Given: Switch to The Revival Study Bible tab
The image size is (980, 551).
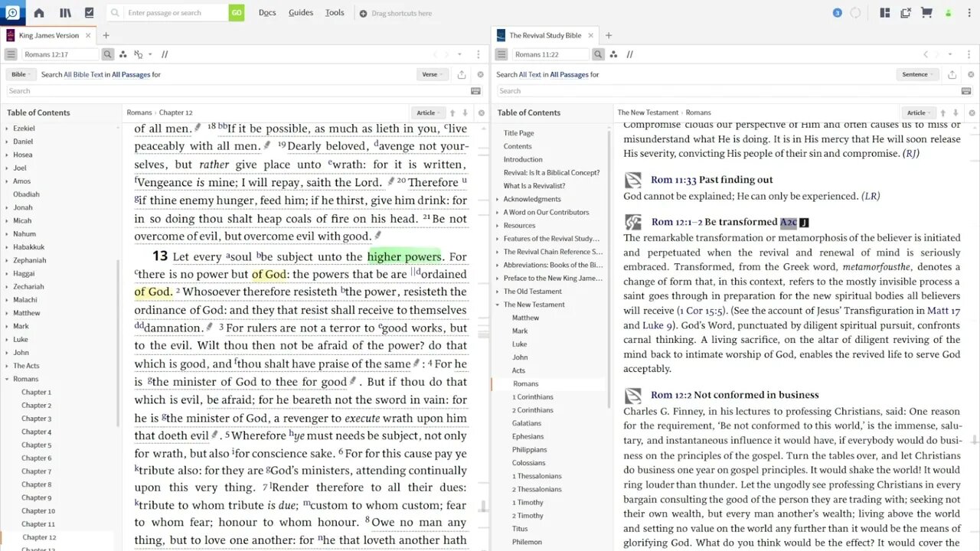Looking at the screenshot, I should point(547,35).
